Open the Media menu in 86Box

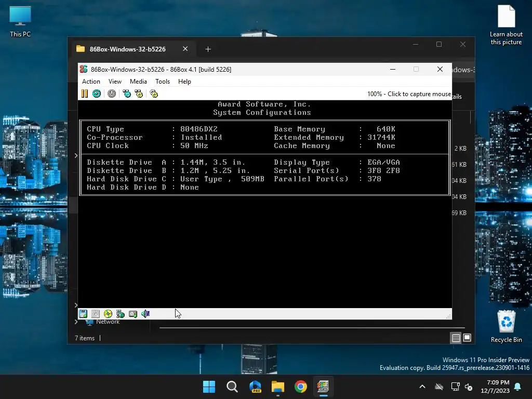click(138, 82)
